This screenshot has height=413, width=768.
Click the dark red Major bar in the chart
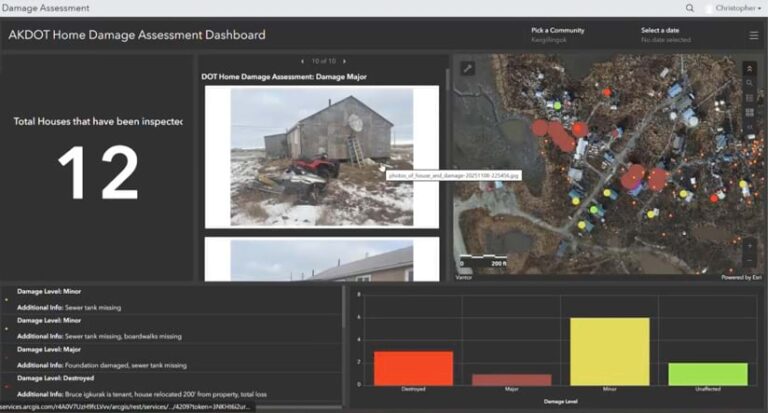[512, 380]
